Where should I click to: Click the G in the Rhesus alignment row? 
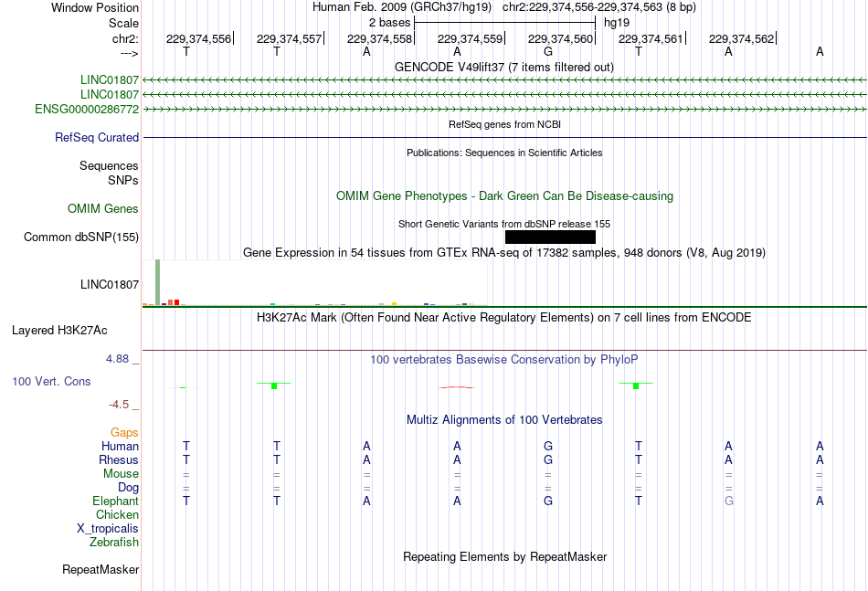pyautogui.click(x=548, y=459)
